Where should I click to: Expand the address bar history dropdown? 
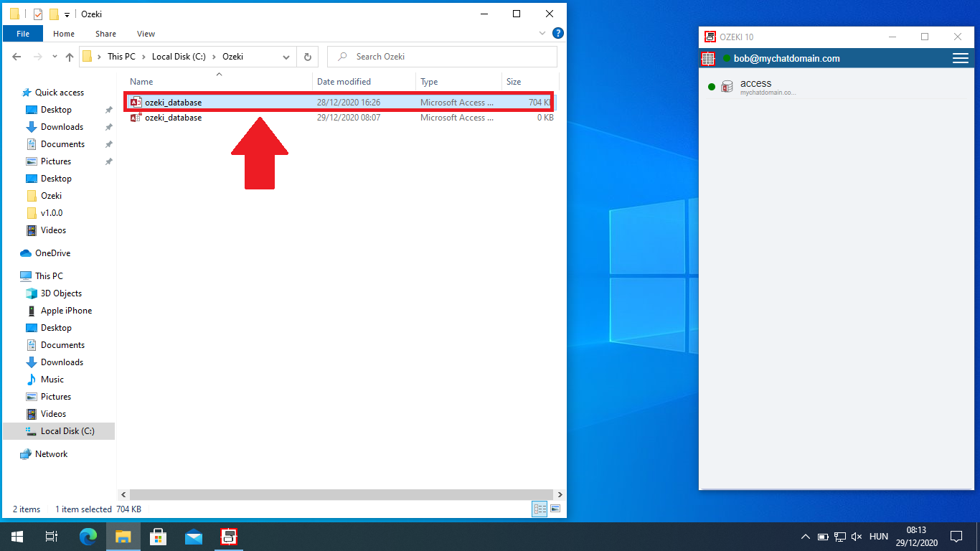(x=286, y=57)
